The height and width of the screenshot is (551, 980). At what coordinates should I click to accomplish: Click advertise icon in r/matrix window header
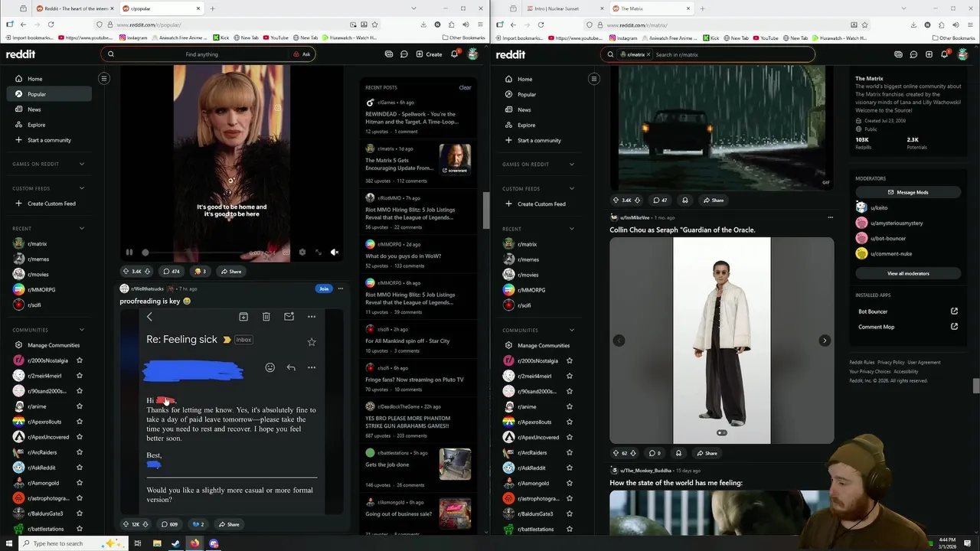click(898, 54)
